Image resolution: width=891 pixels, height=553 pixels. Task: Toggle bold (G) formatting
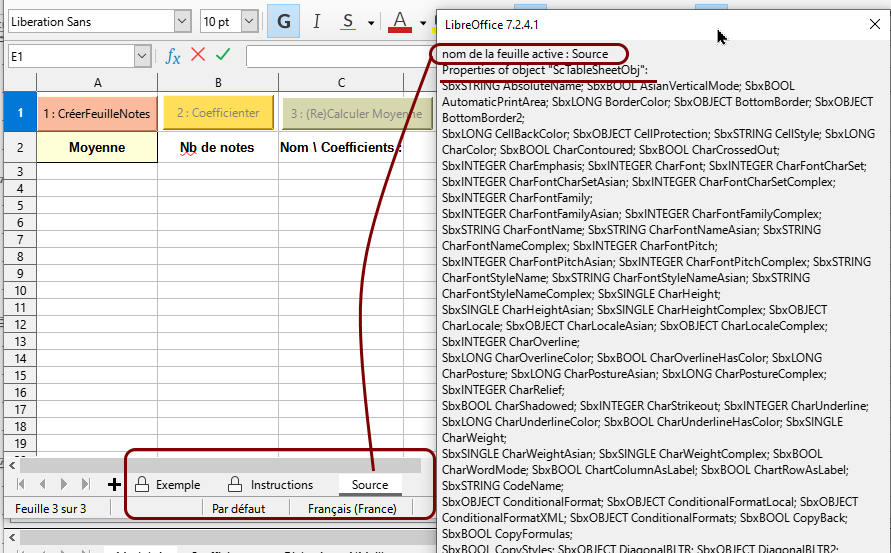pyautogui.click(x=285, y=22)
